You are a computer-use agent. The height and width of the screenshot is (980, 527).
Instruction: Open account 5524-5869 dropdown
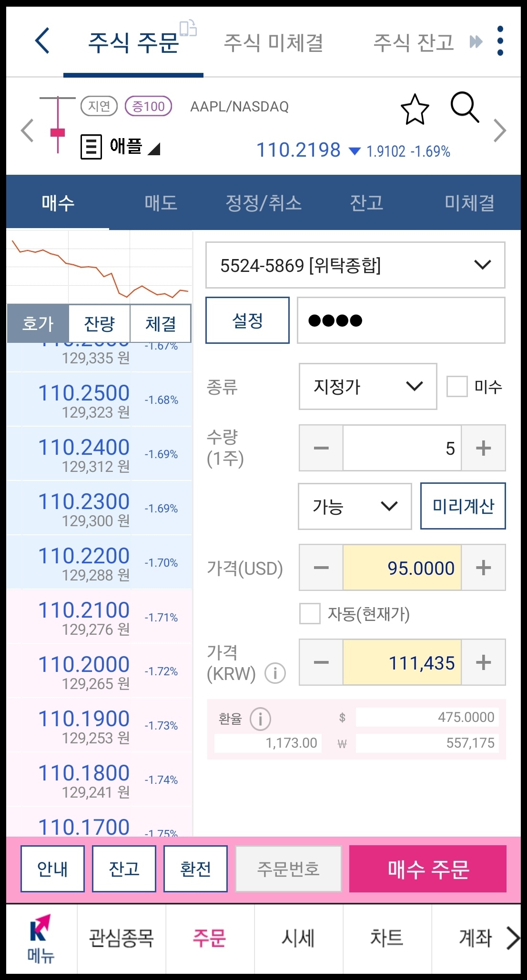355,265
